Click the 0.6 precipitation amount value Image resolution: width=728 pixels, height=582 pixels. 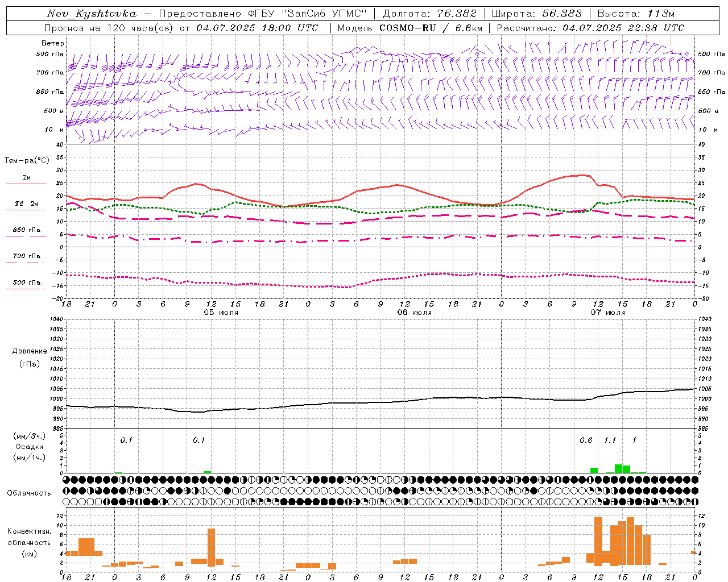[586, 440]
